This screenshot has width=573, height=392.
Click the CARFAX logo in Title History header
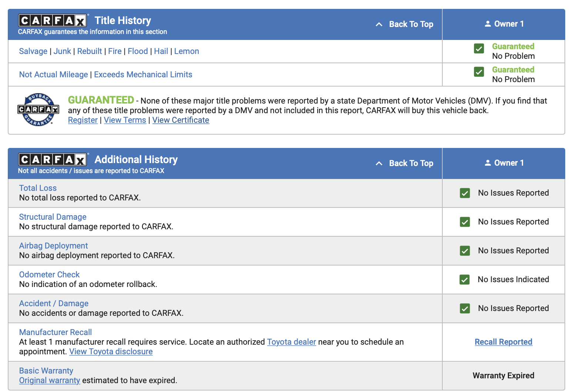pyautogui.click(x=53, y=20)
